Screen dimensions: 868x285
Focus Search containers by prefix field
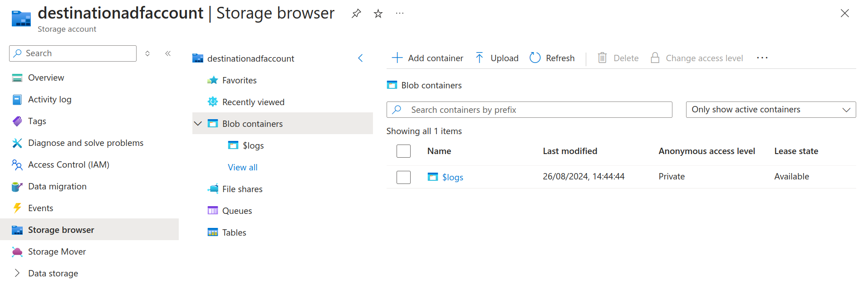[529, 110]
